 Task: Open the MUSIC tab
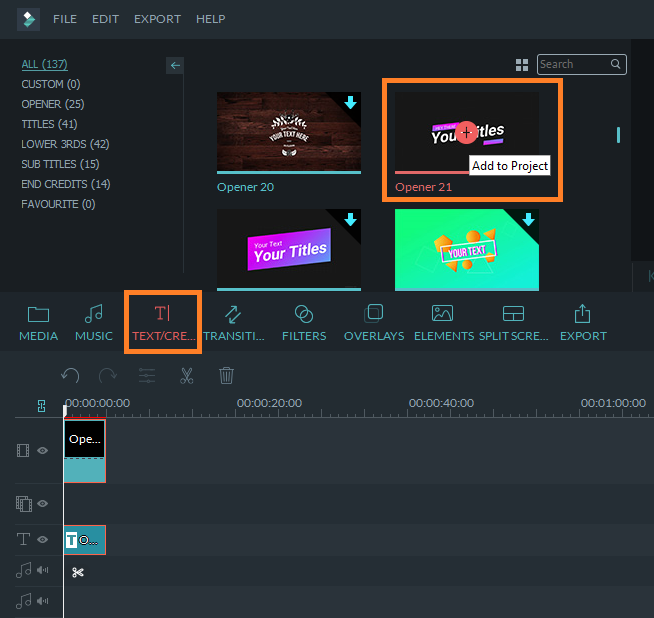[x=94, y=323]
